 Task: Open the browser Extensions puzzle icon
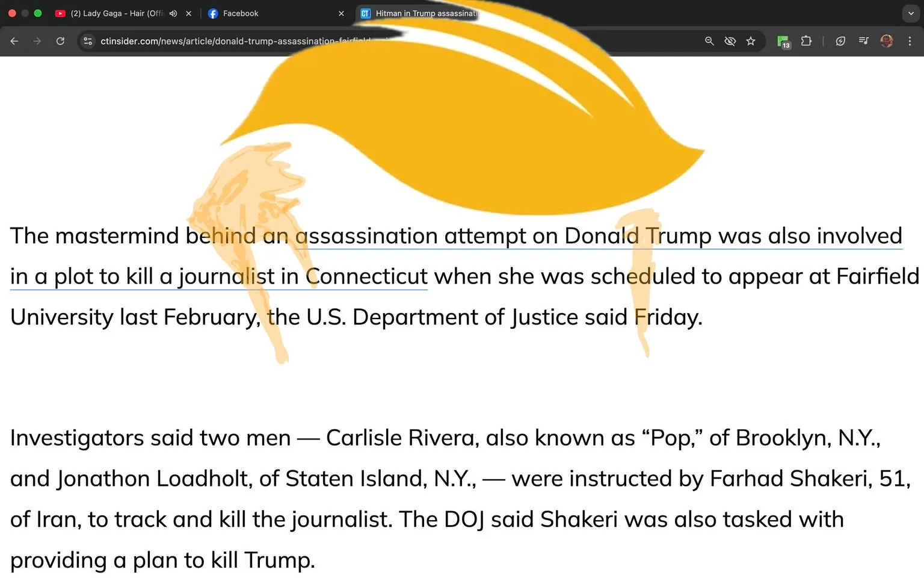click(806, 41)
